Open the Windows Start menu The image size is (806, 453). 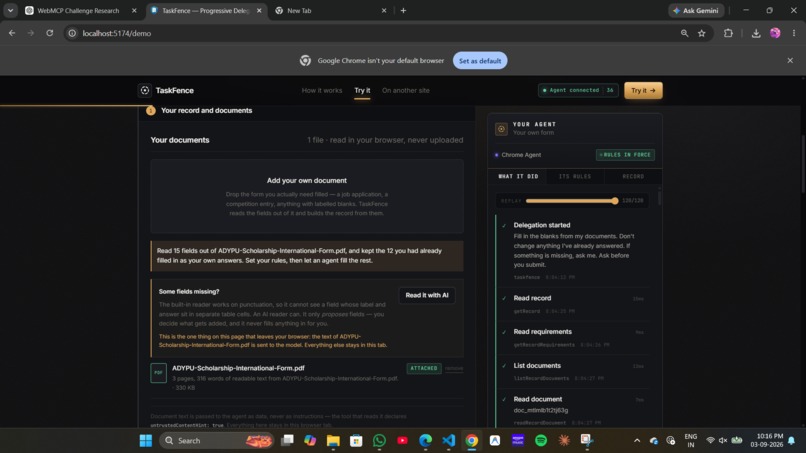click(146, 441)
